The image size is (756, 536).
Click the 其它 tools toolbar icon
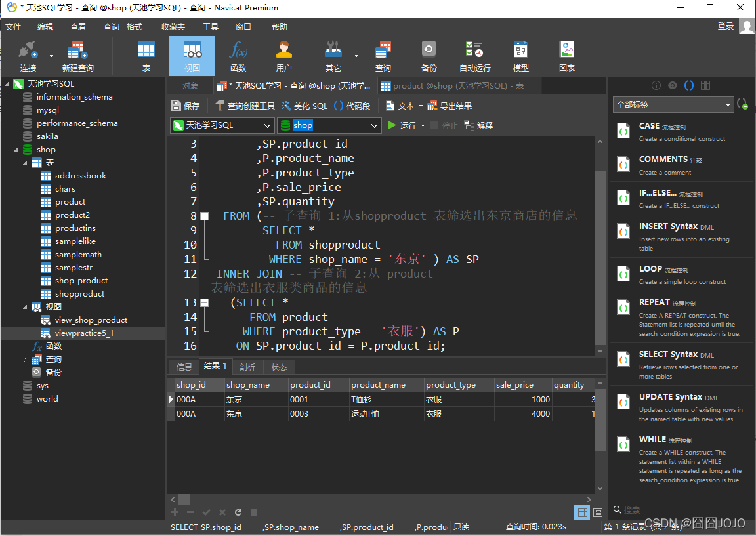pyautogui.click(x=333, y=56)
